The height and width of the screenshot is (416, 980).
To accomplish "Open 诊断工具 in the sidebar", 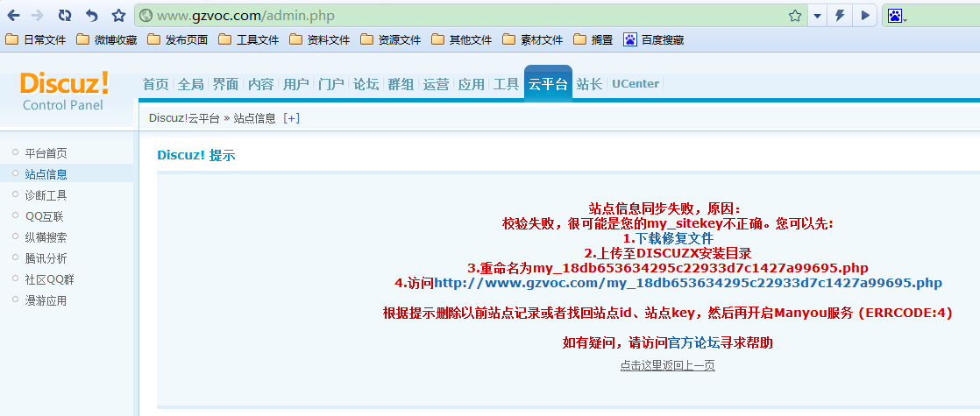I will coord(46,195).
